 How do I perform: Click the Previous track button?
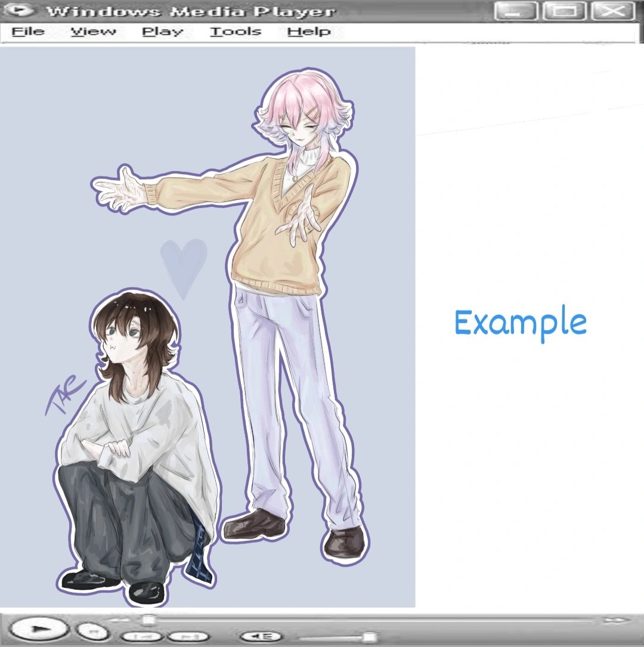point(143,637)
